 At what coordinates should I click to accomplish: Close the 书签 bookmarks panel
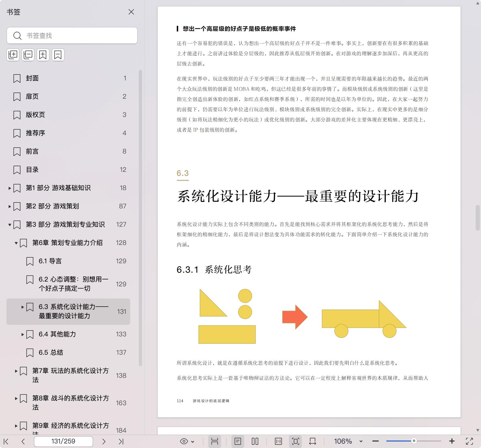[x=131, y=12]
